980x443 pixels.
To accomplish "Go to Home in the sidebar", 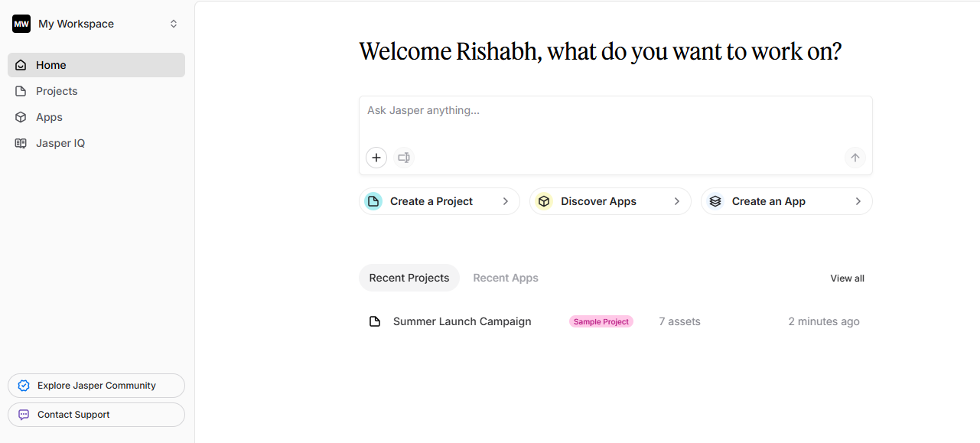I will coord(50,65).
